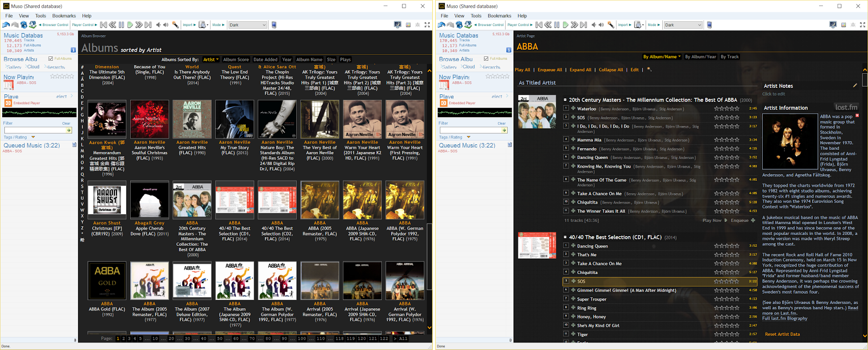Click the mobile device icon in left toolbar
868x350 pixels.
[x=274, y=25]
